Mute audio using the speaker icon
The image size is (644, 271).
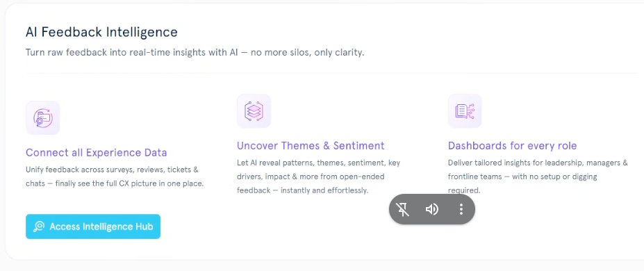coord(431,209)
